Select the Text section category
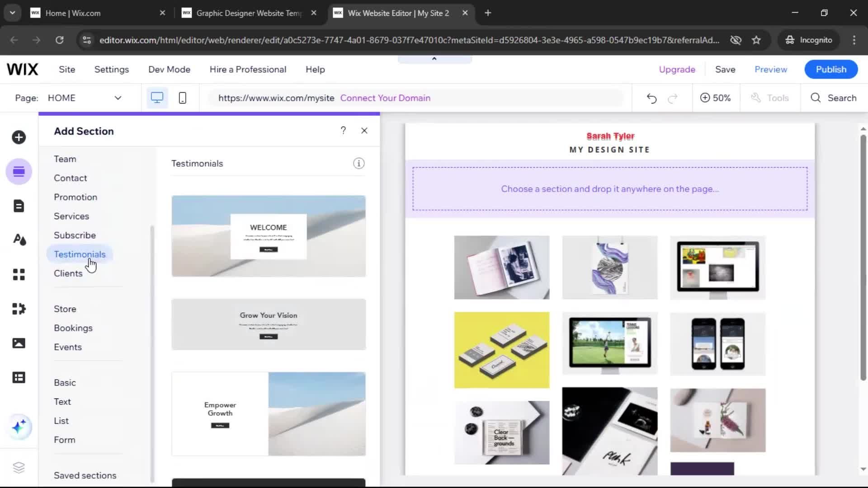 62,402
